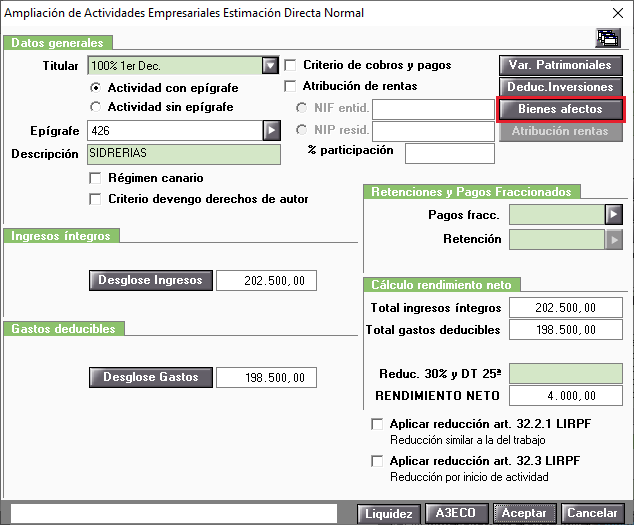Click the Epígrafe field containing 426
634x525 pixels.
(175, 130)
